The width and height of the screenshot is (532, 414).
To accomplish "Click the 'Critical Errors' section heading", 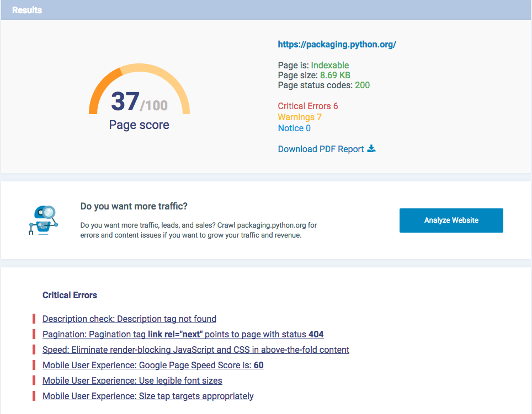I will tap(70, 295).
